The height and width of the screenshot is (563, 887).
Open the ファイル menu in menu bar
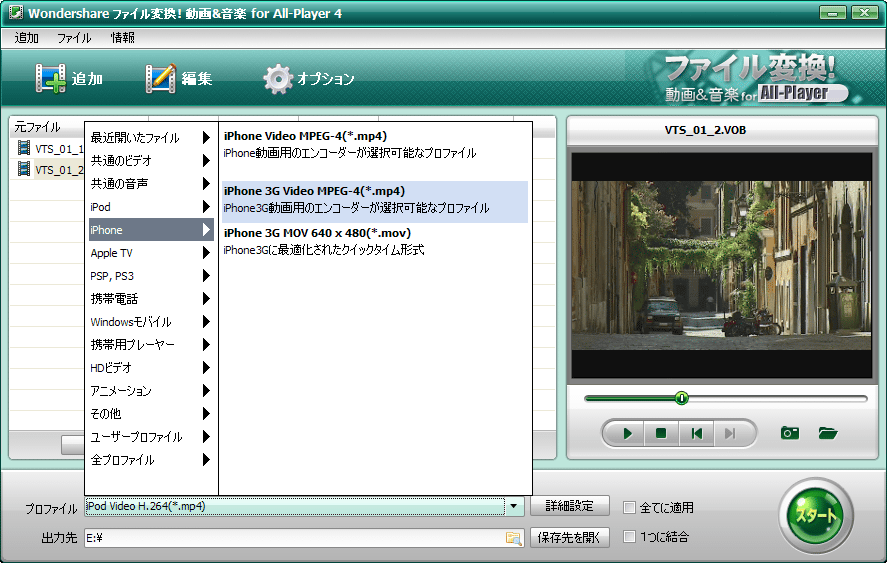click(x=74, y=38)
